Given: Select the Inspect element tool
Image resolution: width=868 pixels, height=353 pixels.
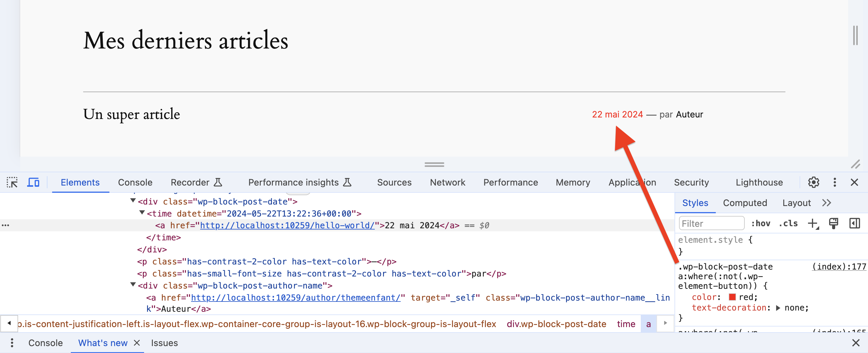Looking at the screenshot, I should point(12,182).
